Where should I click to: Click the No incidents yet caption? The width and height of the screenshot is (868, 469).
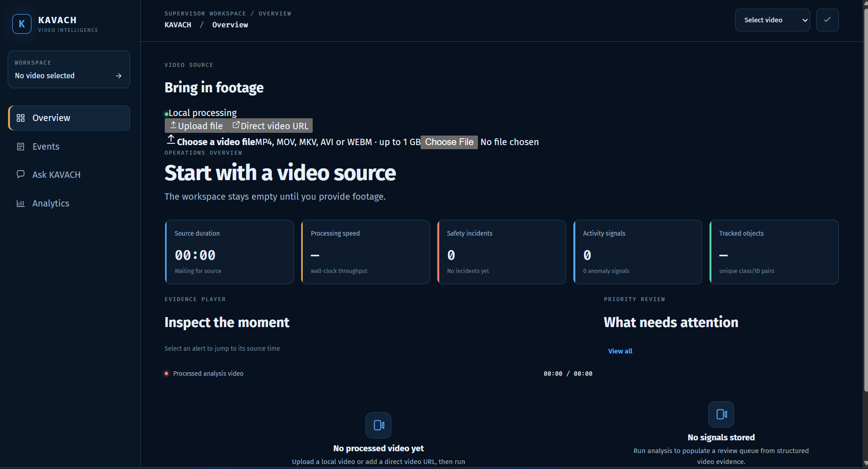click(x=468, y=271)
